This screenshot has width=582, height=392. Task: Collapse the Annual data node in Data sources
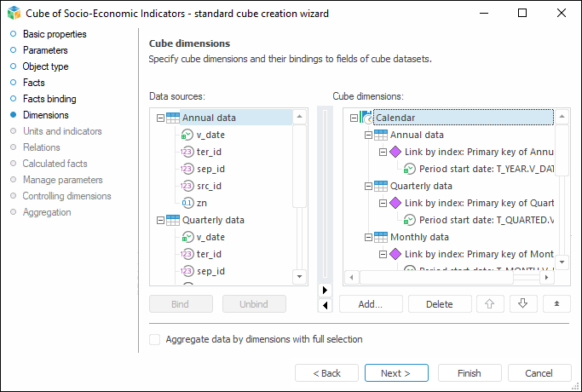pyautogui.click(x=160, y=118)
